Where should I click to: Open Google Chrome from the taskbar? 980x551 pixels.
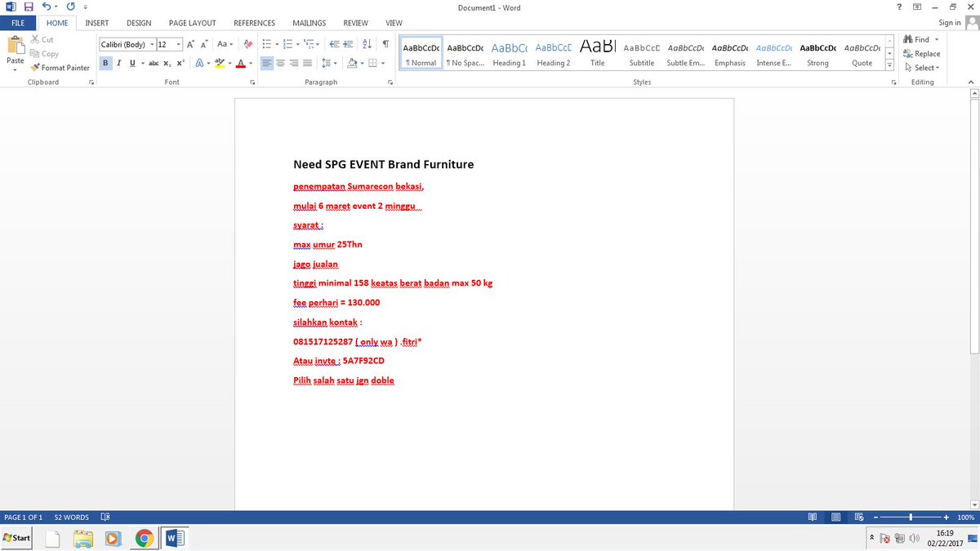[x=144, y=538]
